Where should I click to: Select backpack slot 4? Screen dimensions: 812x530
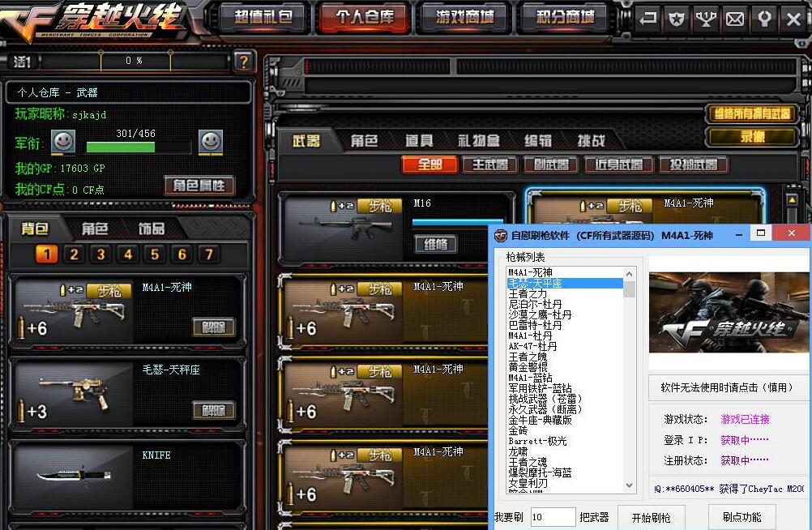128,254
